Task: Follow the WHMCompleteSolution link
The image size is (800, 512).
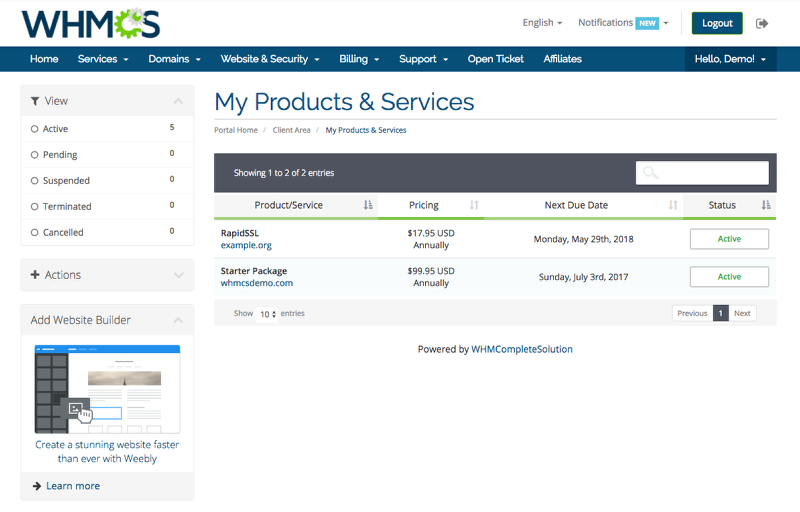Action: tap(521, 349)
